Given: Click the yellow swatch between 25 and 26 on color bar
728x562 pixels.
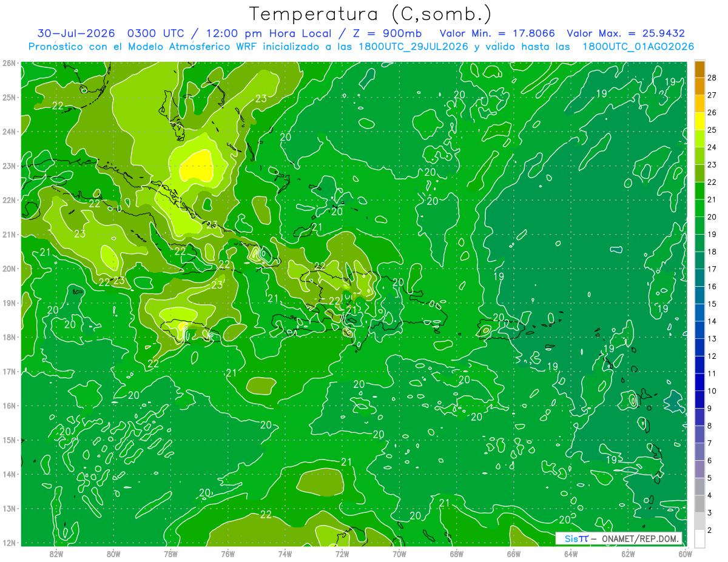Looking at the screenshot, I should [x=700, y=121].
